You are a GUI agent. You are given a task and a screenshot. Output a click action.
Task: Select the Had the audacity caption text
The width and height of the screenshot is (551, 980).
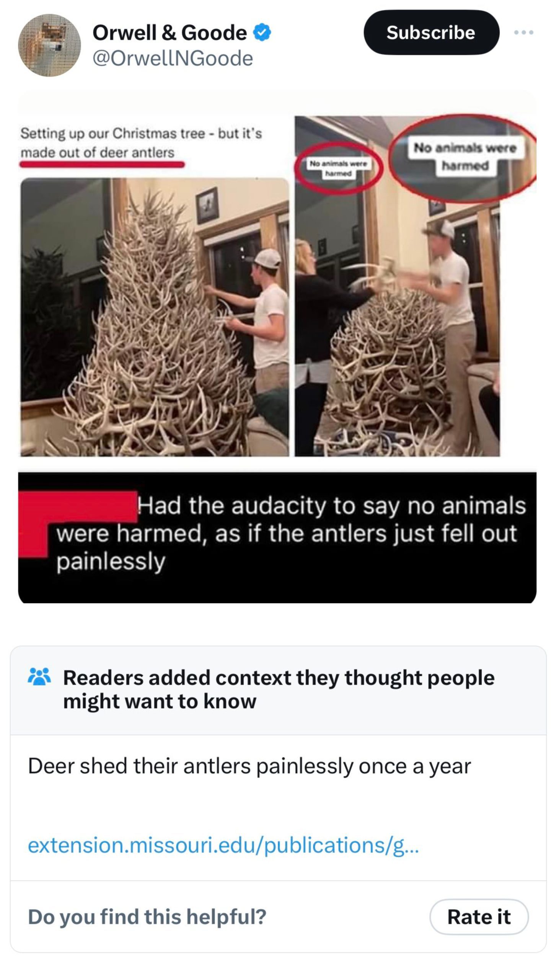[x=291, y=533]
